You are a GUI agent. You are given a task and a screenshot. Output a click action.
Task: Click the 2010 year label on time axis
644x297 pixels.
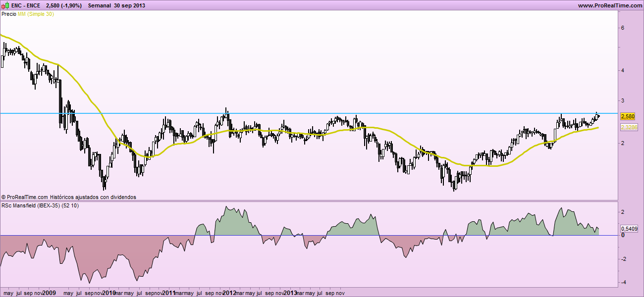(x=108, y=293)
